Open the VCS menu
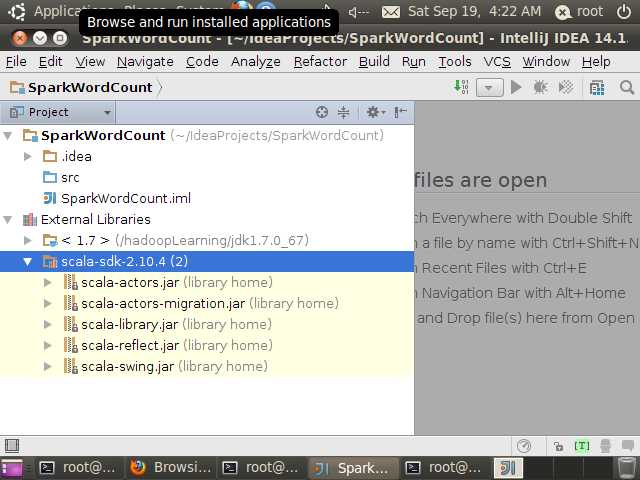This screenshot has height=480, width=640. pyautogui.click(x=497, y=62)
